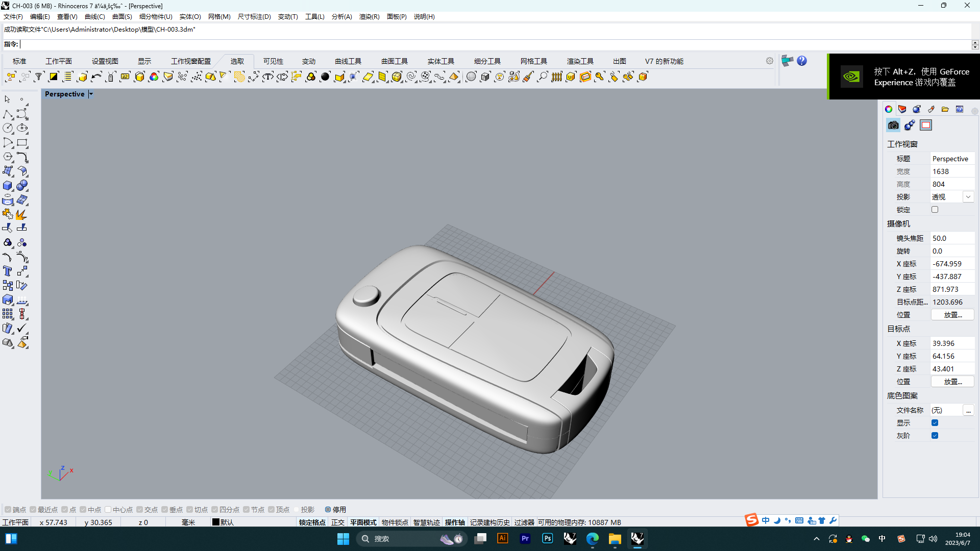
Task: Select the boolean union spheres tool
Action: pyautogui.click(x=22, y=185)
